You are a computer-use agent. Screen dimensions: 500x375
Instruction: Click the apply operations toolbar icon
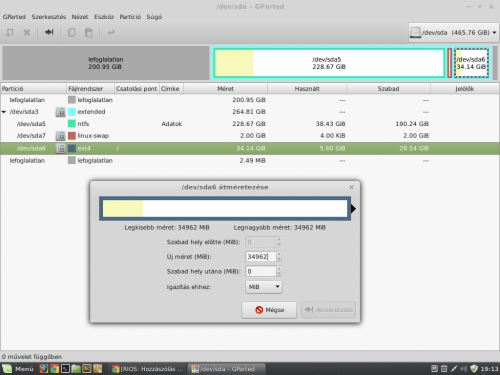(x=111, y=32)
